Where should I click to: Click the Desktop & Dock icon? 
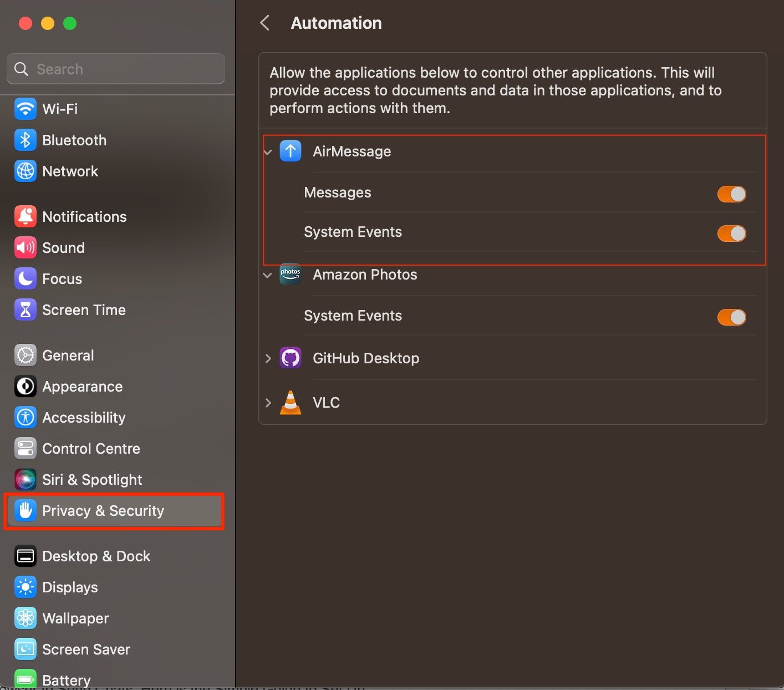[x=26, y=556]
